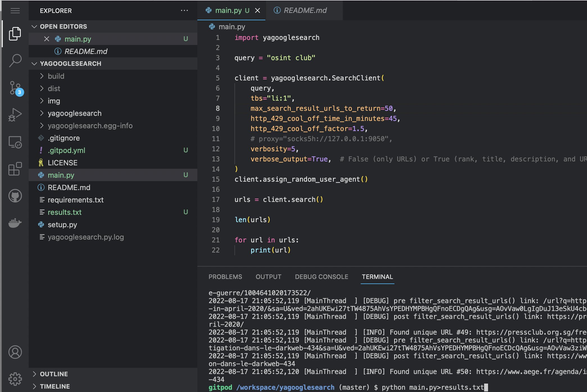Expand the build folder

pos(56,76)
